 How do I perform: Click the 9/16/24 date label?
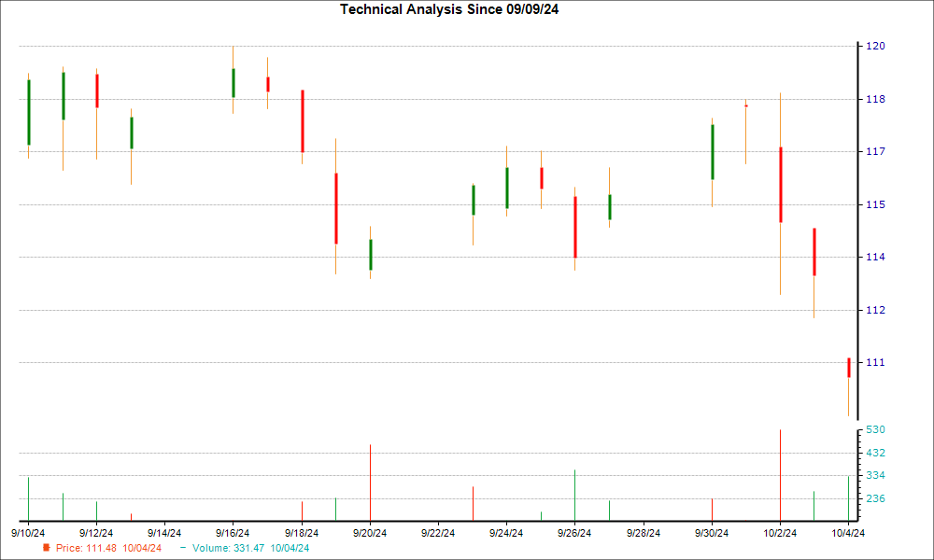tap(233, 533)
